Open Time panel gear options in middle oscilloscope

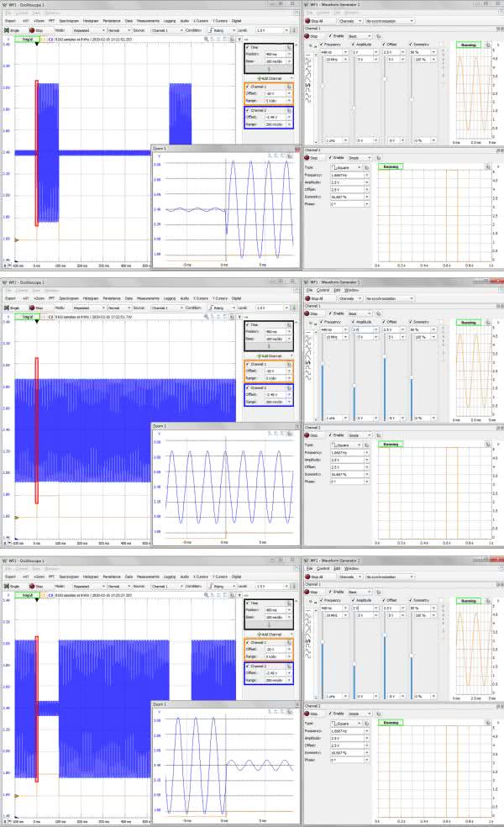pos(288,324)
